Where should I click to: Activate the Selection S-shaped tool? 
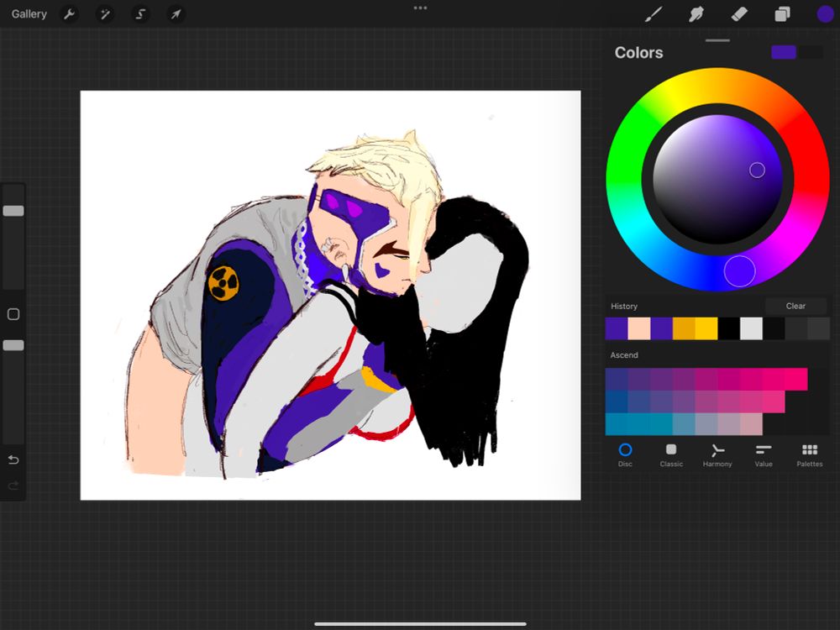click(140, 14)
